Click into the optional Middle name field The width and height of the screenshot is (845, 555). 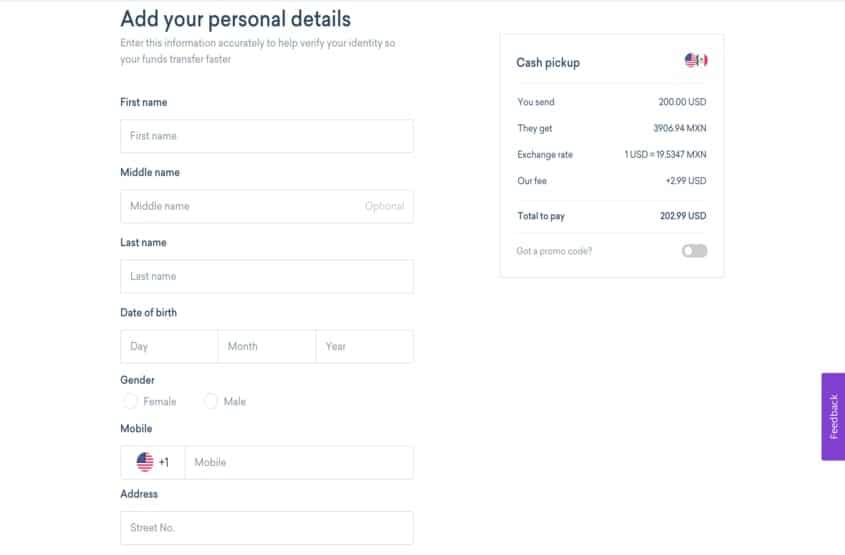point(267,206)
